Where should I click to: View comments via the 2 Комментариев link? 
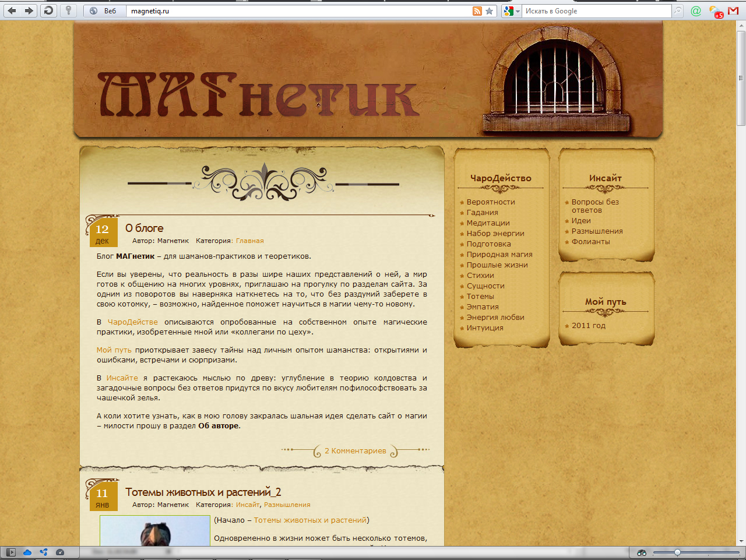tap(356, 450)
